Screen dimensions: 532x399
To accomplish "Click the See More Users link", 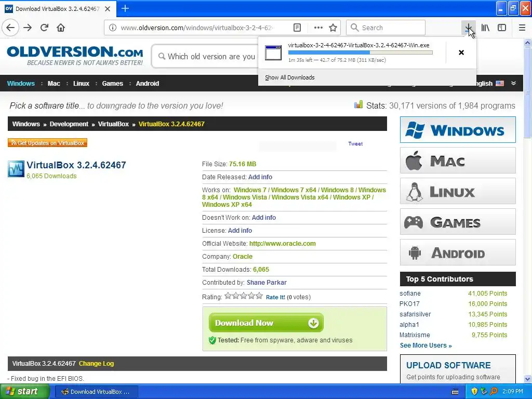I will tap(426, 345).
